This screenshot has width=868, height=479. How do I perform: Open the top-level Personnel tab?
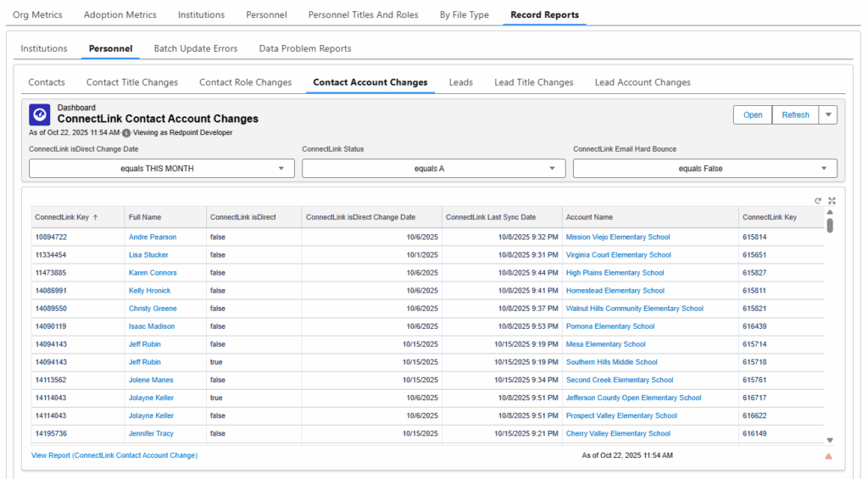coord(266,15)
